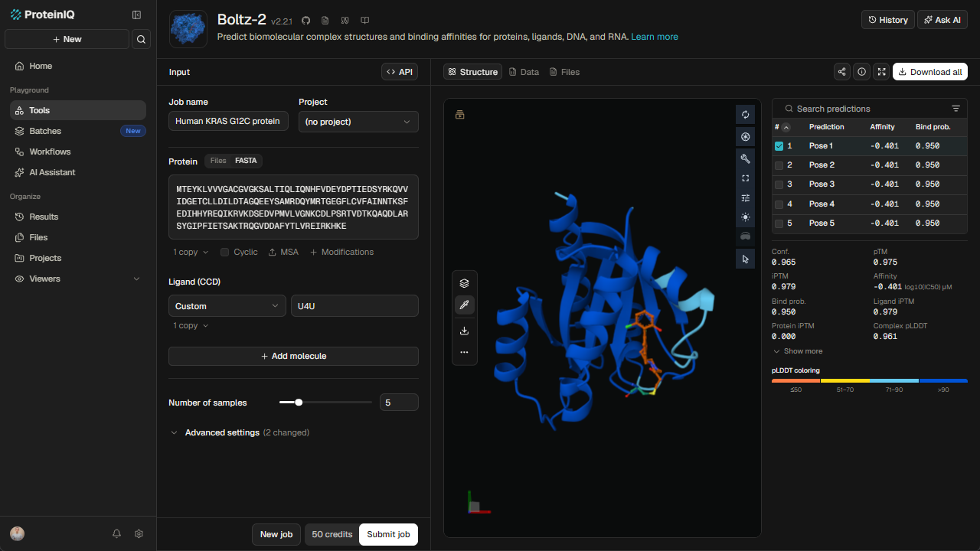Image resolution: width=980 pixels, height=551 pixels.
Task: Enable the Cyclic checkbox
Action: [225, 252]
